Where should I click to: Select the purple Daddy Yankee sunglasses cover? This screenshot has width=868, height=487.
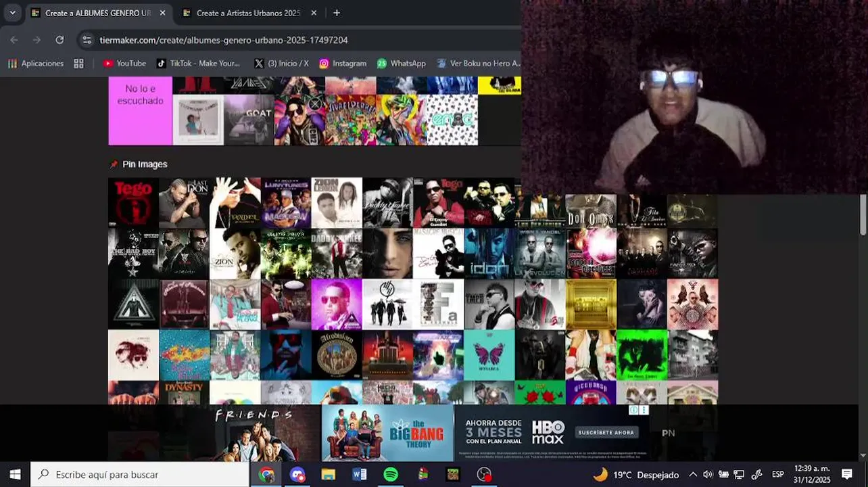(x=337, y=304)
